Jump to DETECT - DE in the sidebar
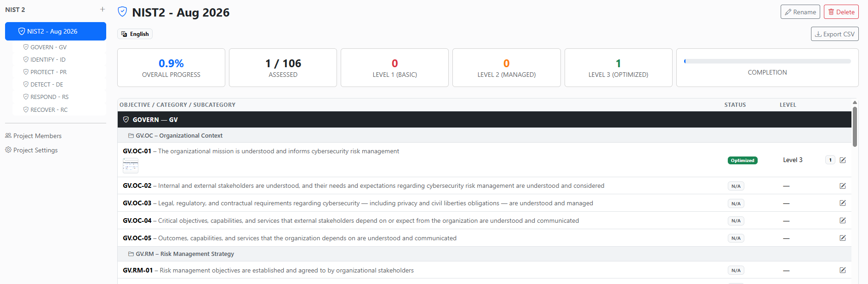 pyautogui.click(x=59, y=85)
